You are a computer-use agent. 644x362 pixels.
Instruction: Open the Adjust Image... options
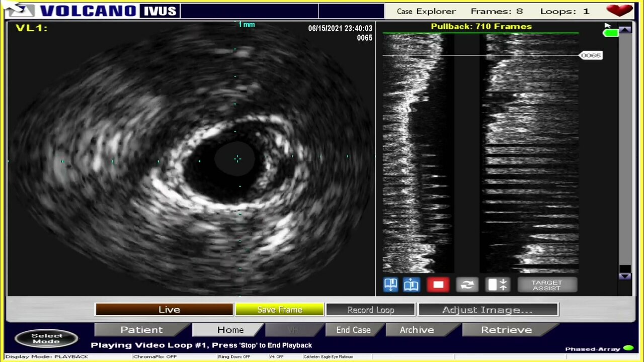point(488,310)
